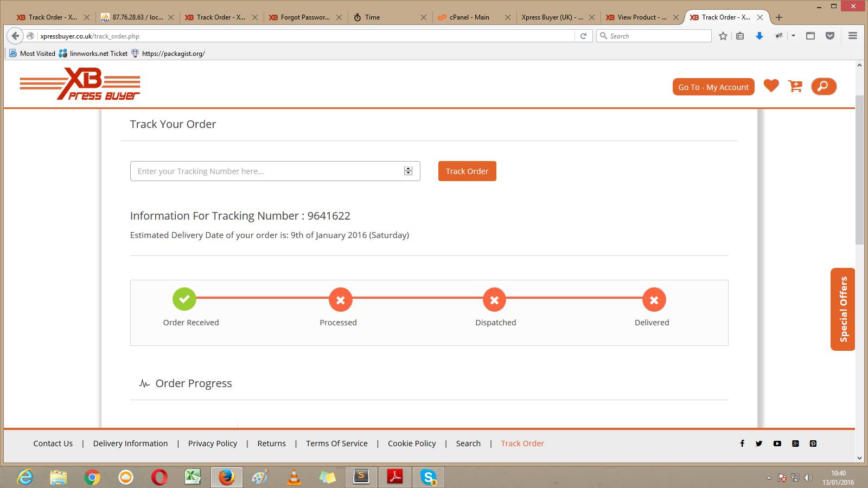This screenshot has width=868, height=488.
Task: Open YouTube icon in footer
Action: tap(777, 444)
